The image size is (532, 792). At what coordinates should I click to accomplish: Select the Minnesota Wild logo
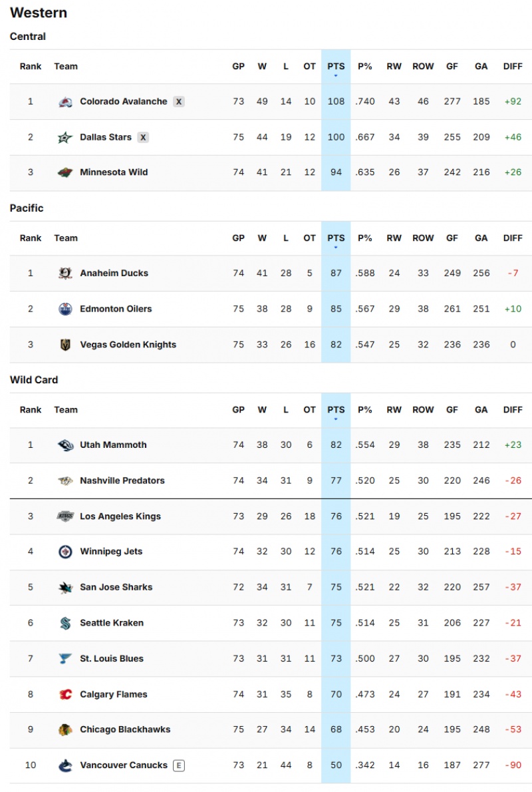(x=65, y=172)
